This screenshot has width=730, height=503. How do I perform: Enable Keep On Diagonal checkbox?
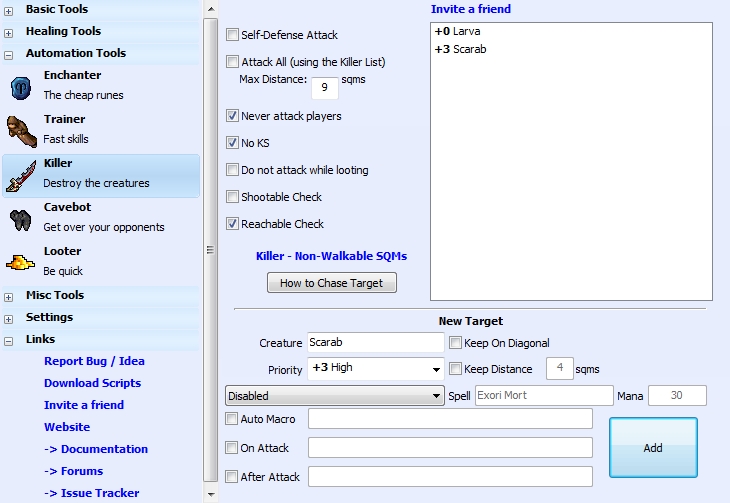[456, 343]
